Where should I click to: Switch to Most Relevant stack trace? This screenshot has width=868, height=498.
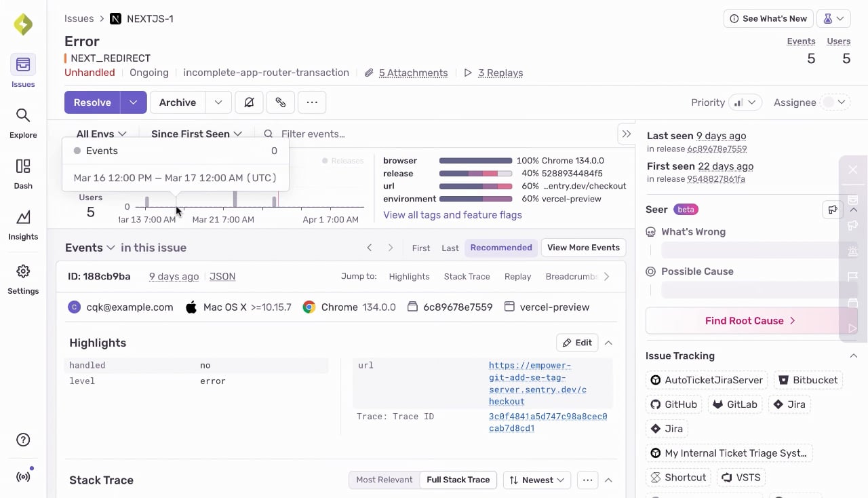pyautogui.click(x=384, y=480)
